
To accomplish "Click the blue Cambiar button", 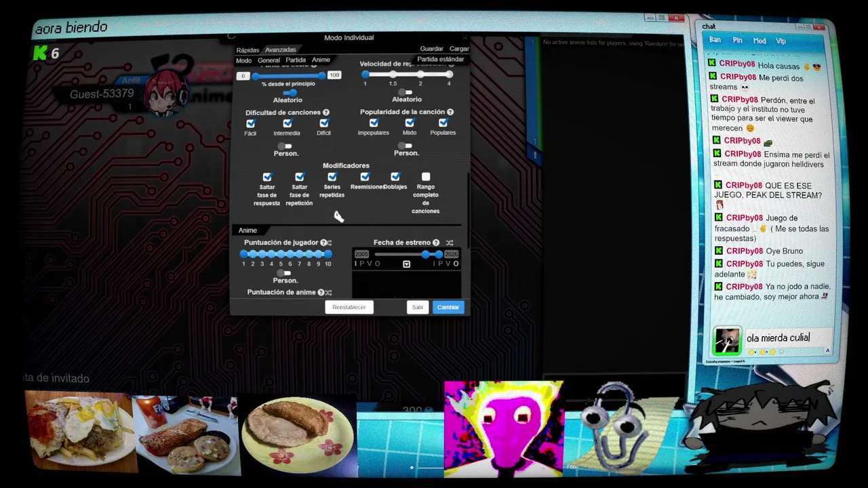I will tap(448, 307).
